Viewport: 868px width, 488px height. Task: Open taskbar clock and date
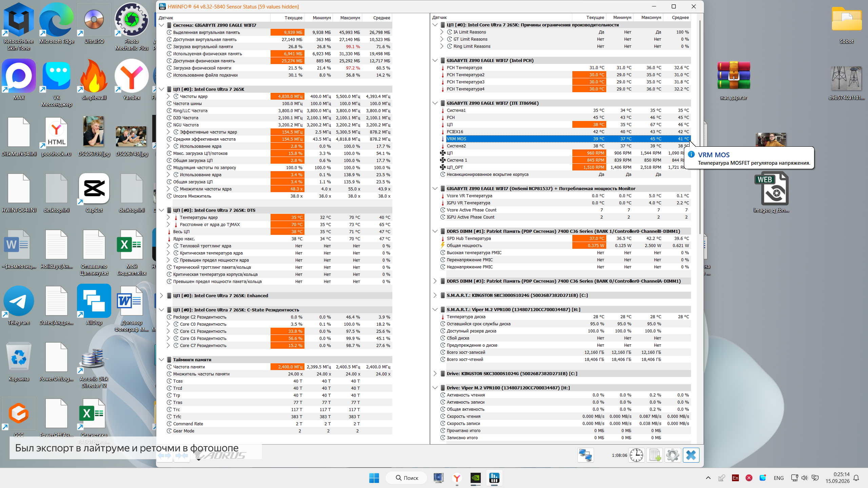point(837,478)
